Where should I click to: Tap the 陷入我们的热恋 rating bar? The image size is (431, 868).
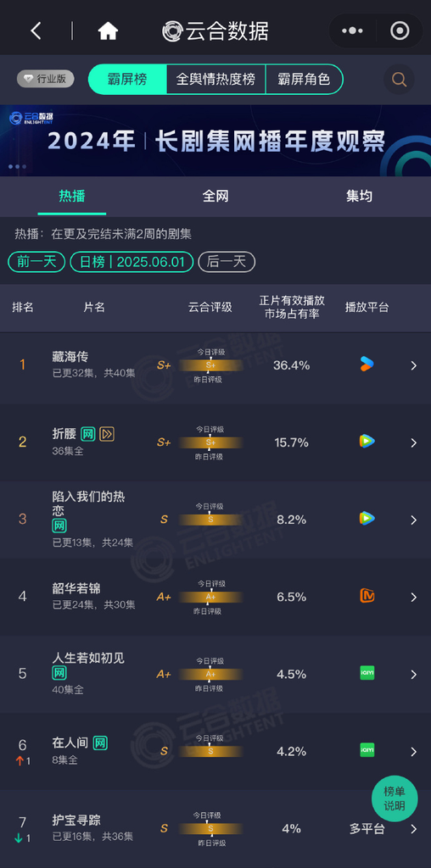[210, 520]
